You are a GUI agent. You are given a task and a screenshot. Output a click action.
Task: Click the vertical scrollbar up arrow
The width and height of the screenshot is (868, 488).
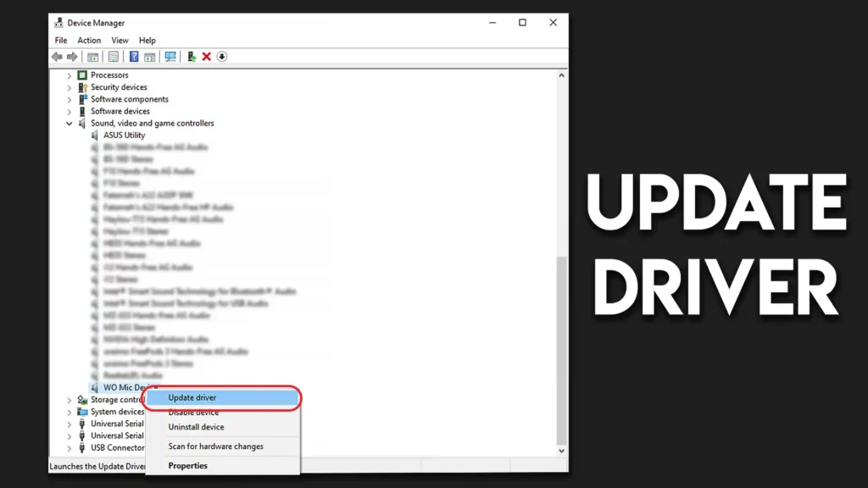tap(561, 75)
